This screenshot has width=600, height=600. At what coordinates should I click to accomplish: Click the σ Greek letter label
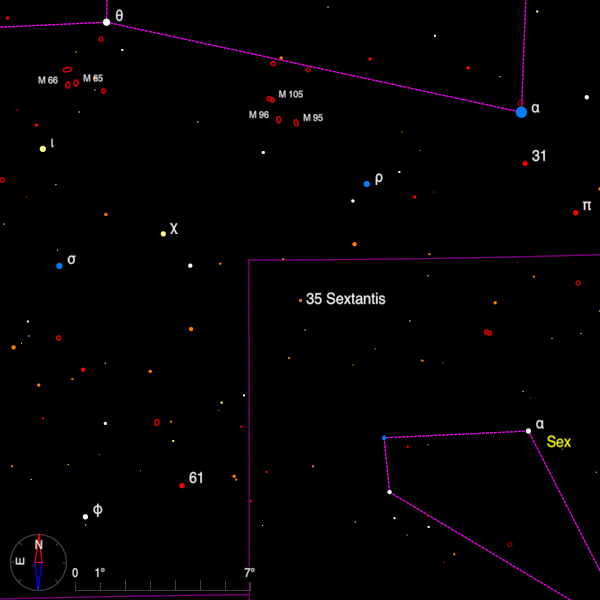(72, 259)
